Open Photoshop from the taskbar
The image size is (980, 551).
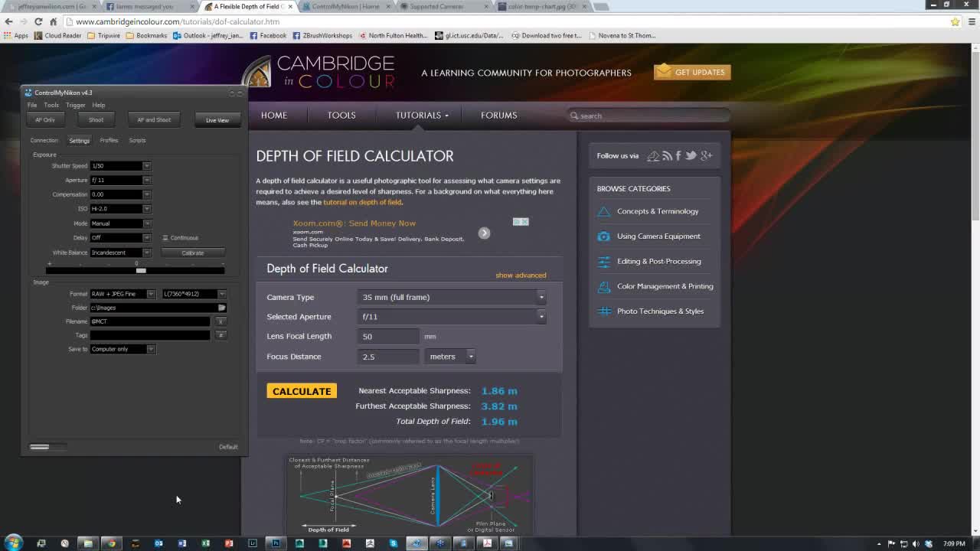pyautogui.click(x=276, y=543)
